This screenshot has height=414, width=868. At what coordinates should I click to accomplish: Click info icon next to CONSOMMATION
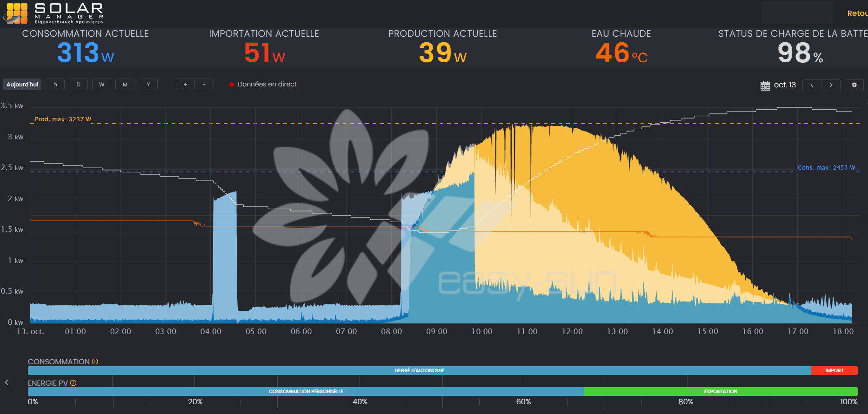click(95, 361)
